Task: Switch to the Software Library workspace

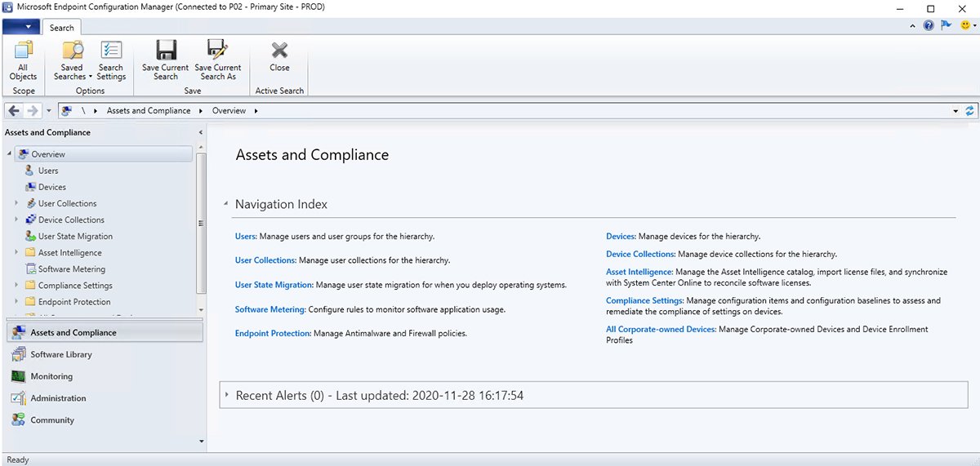Action: (x=61, y=355)
